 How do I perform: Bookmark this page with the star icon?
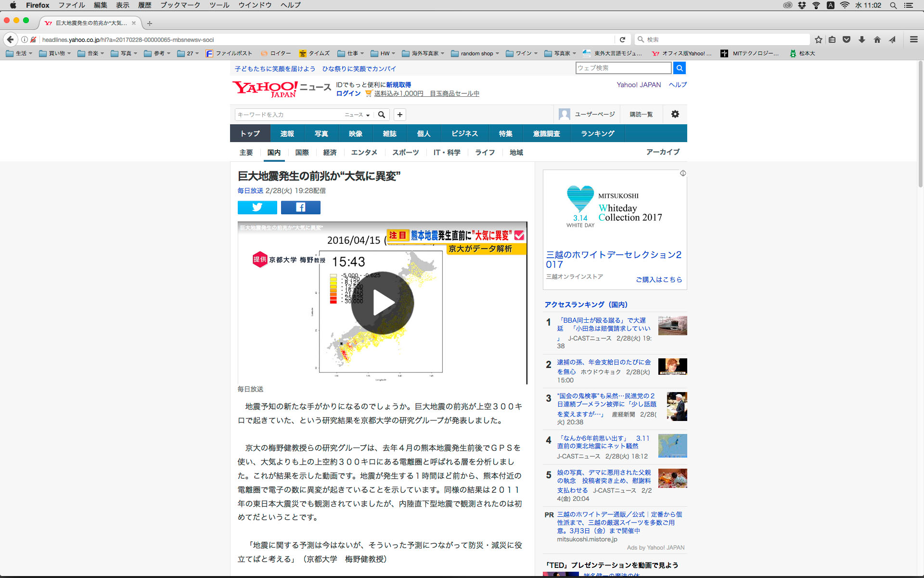[818, 39]
